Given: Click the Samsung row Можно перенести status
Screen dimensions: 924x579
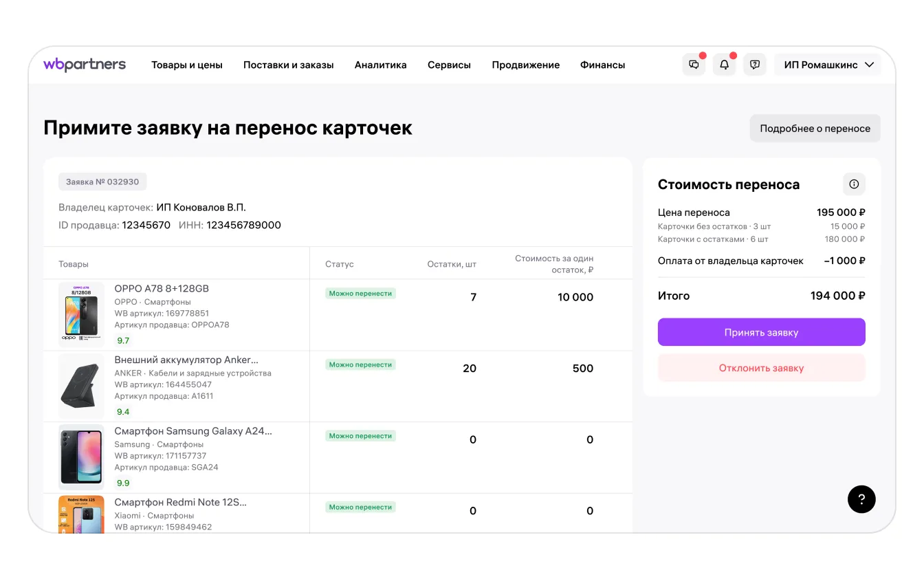Looking at the screenshot, I should 360,436.
